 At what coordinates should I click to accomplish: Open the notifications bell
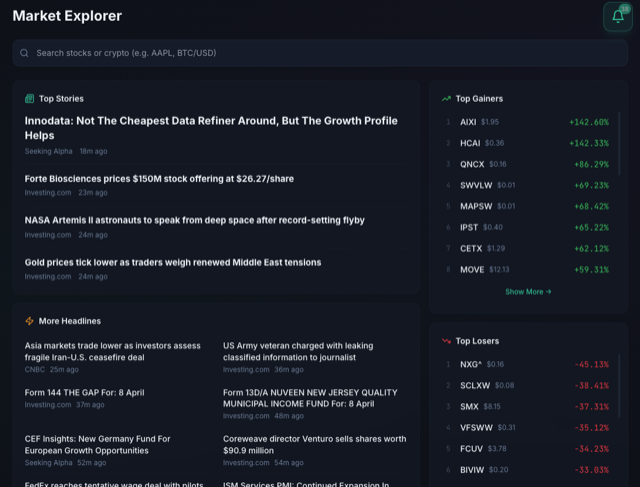point(618,16)
